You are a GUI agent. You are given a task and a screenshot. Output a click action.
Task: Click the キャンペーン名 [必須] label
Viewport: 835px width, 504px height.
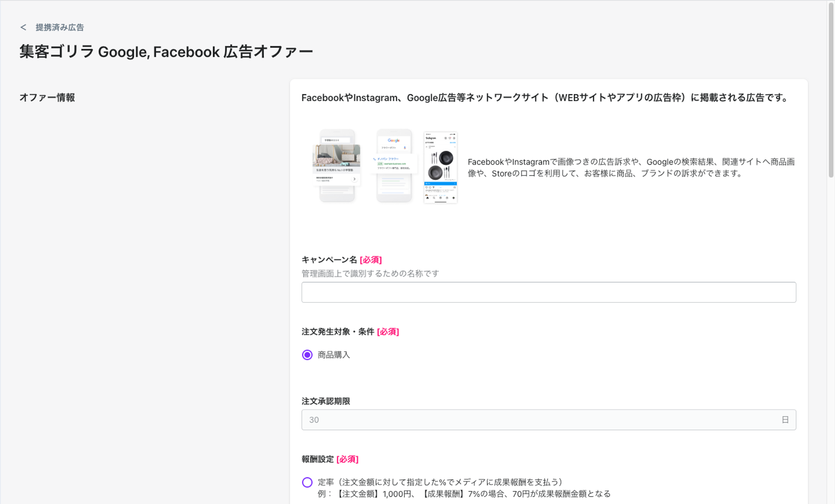(342, 260)
